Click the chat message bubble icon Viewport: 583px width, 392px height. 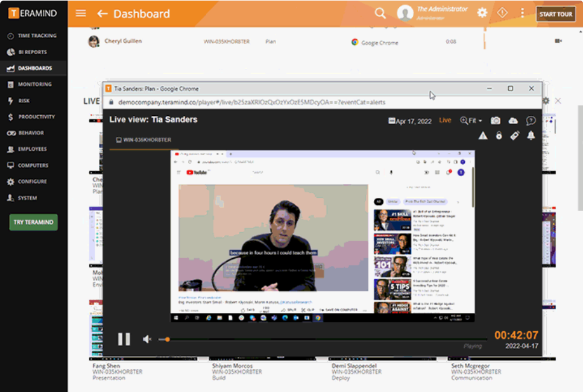[531, 121]
